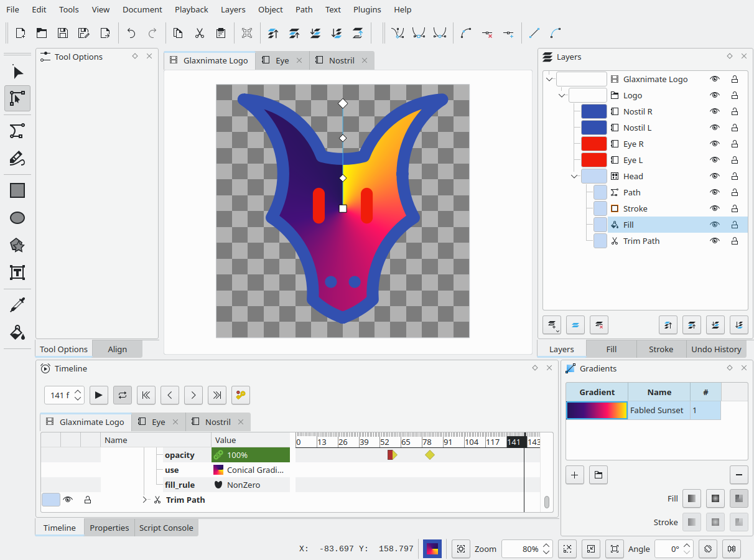This screenshot has height=560, width=754.
Task: Choose the Fill bucket tool
Action: point(17,332)
